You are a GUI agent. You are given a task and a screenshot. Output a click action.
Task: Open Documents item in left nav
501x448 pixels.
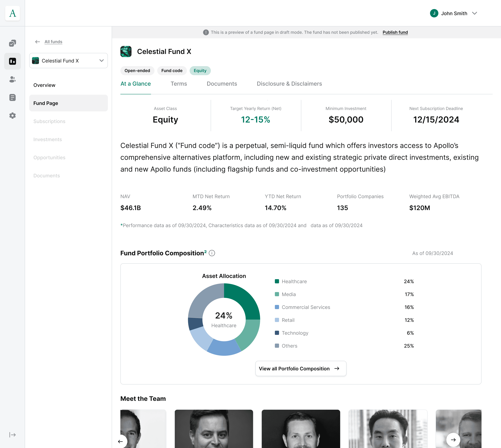point(68,175)
